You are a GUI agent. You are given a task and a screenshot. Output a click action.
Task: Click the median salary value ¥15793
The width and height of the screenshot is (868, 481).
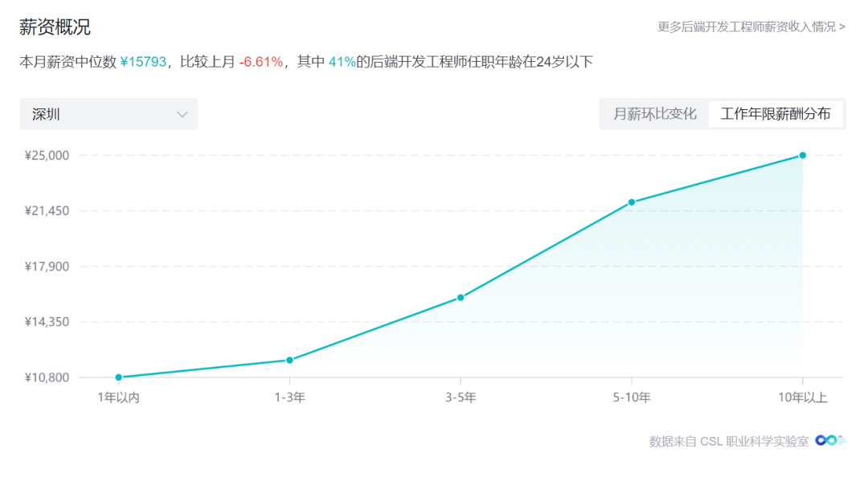point(144,62)
